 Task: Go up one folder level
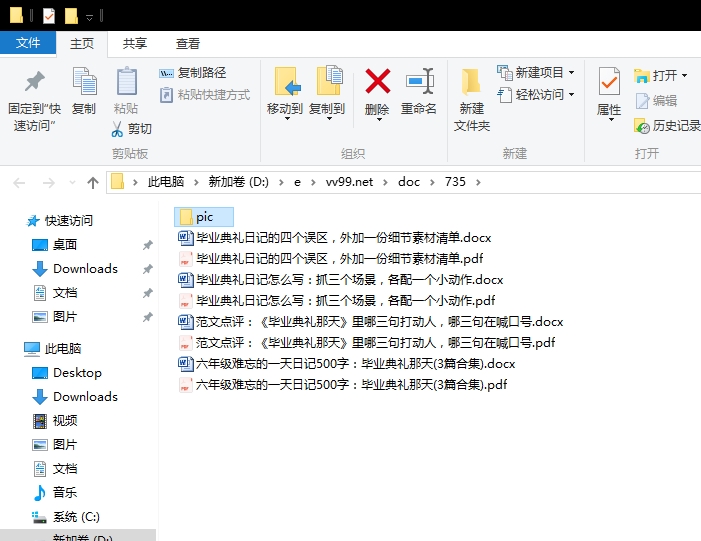click(x=93, y=182)
